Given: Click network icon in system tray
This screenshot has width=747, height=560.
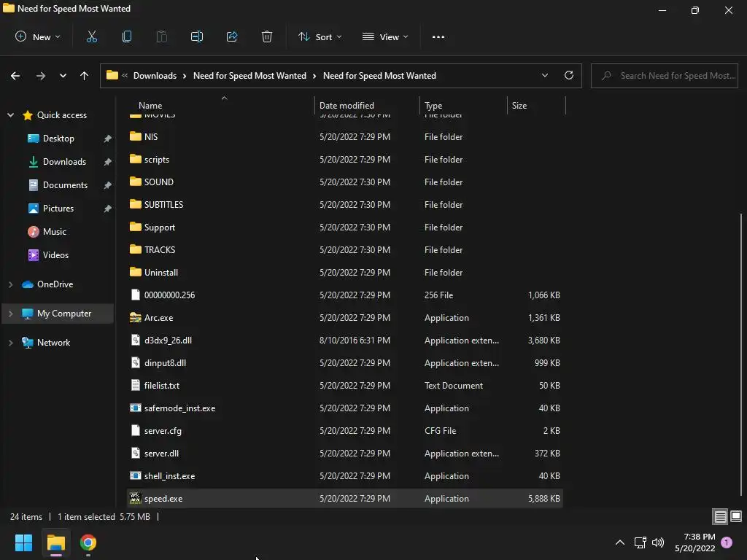Looking at the screenshot, I should coord(640,542).
